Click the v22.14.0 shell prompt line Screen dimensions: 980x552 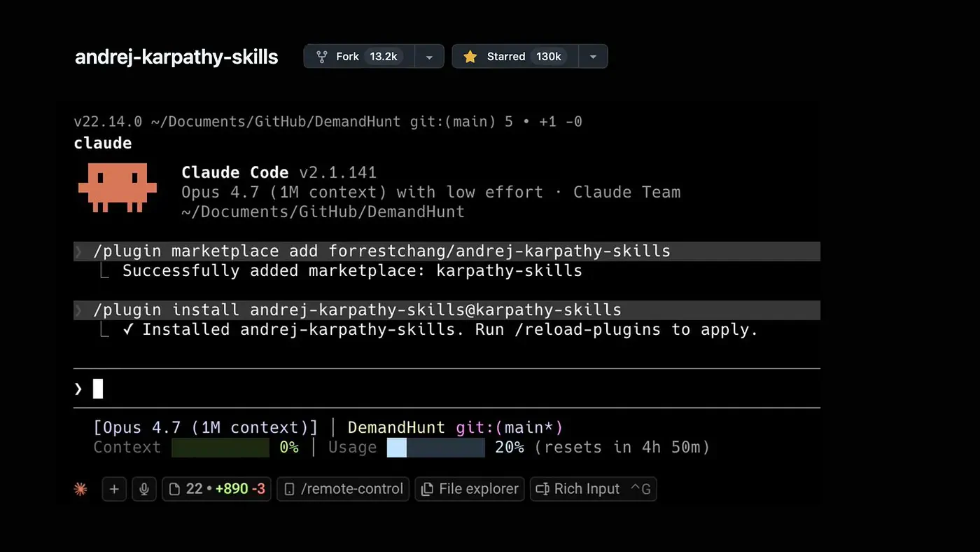click(328, 122)
